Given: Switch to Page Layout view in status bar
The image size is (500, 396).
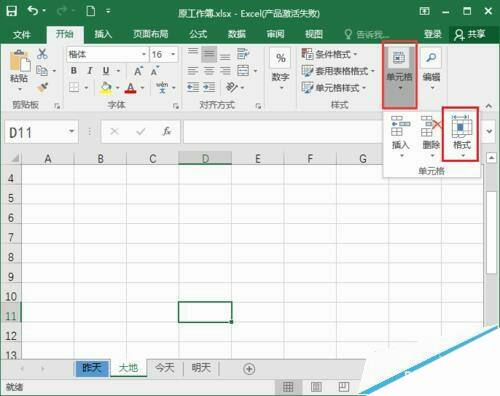Looking at the screenshot, I should (316, 387).
